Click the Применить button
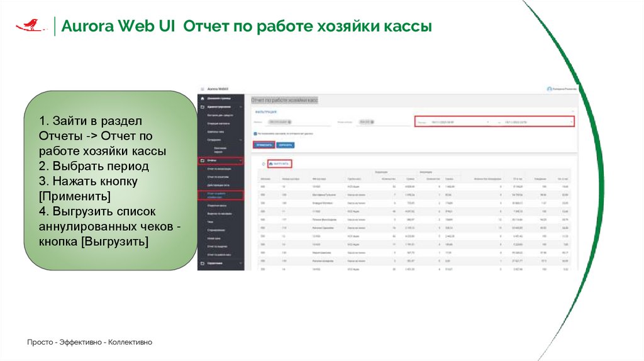The height and width of the screenshot is (361, 644). point(264,145)
